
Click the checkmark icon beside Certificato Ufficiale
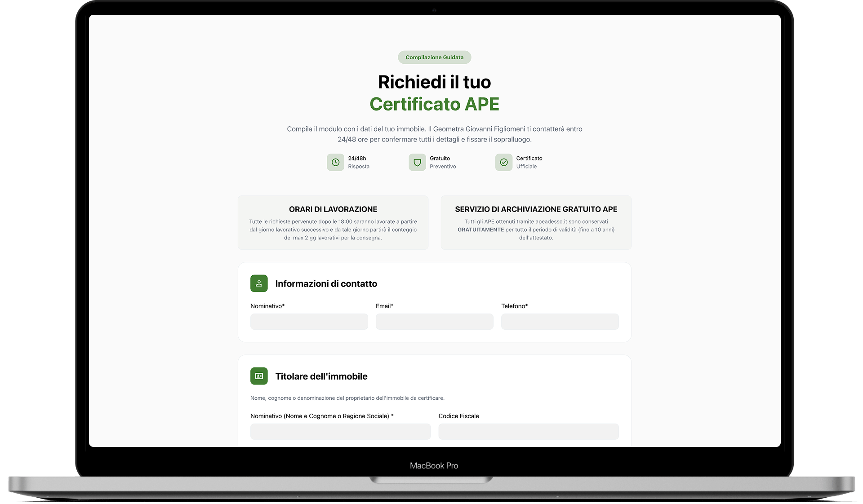coord(503,162)
